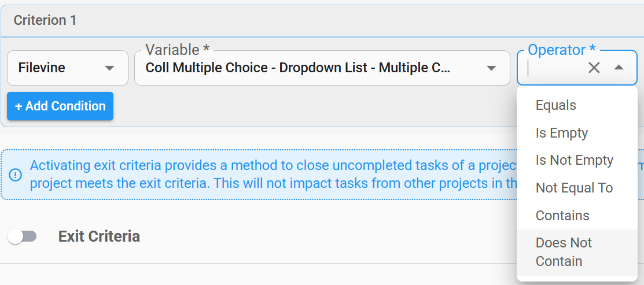
Task: Pick the Is Not Empty option
Action: 574,160
